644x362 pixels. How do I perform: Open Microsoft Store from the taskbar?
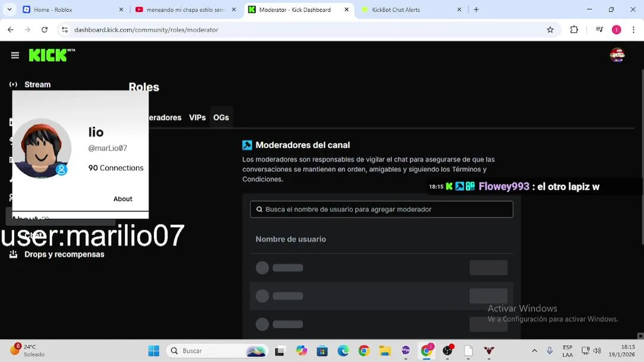(x=322, y=351)
